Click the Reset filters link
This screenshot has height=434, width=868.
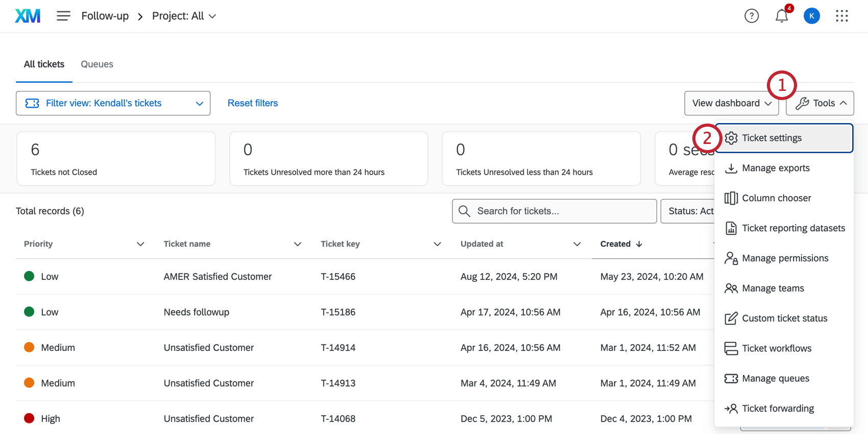click(253, 103)
